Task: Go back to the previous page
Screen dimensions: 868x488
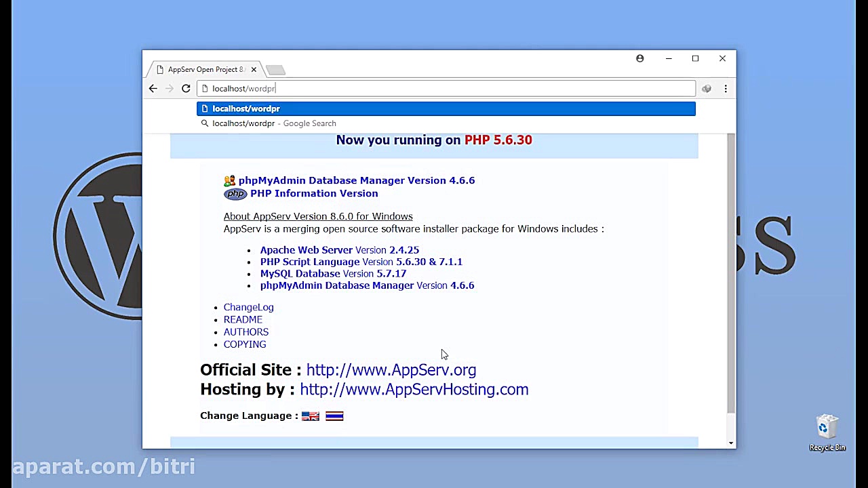Action: click(153, 88)
